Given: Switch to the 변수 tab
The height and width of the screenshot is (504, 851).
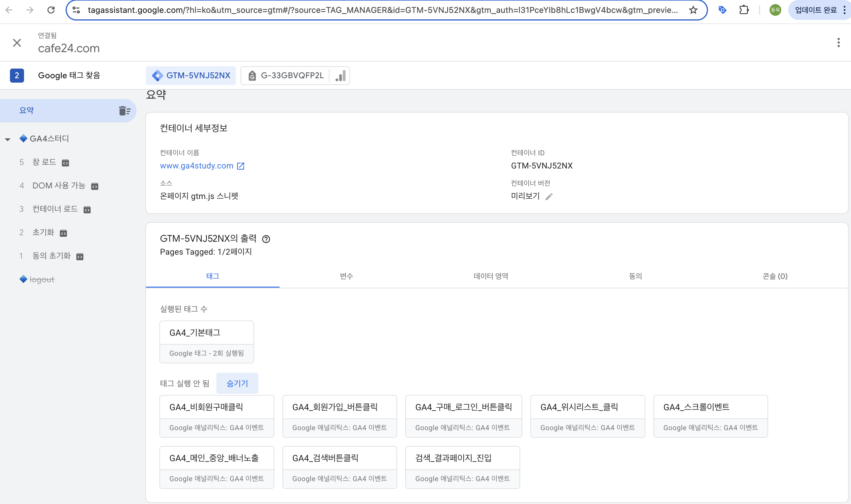Looking at the screenshot, I should click(346, 276).
